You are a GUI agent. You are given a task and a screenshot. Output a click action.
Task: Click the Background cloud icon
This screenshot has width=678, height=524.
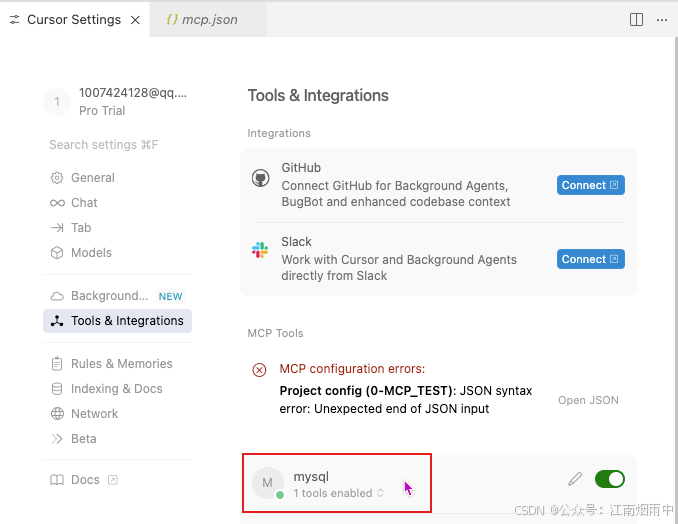click(57, 296)
